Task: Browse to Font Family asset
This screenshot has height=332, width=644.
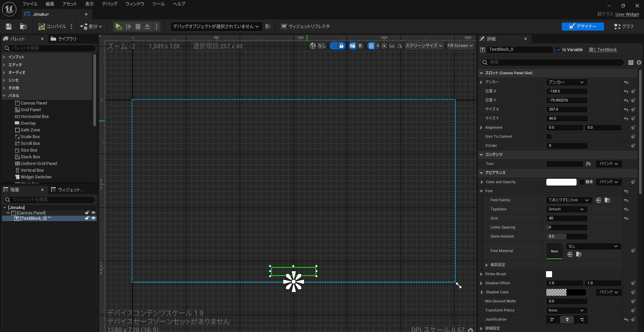Action: 607,200
